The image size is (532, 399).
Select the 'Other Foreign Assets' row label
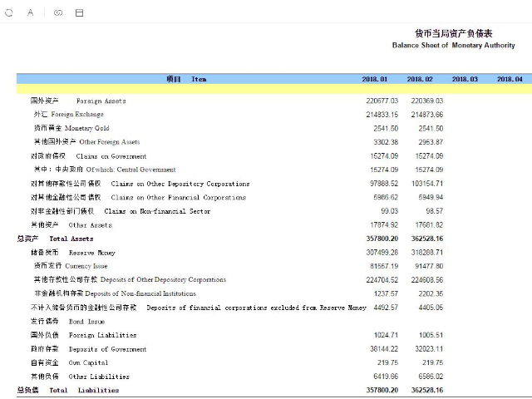tap(110, 142)
